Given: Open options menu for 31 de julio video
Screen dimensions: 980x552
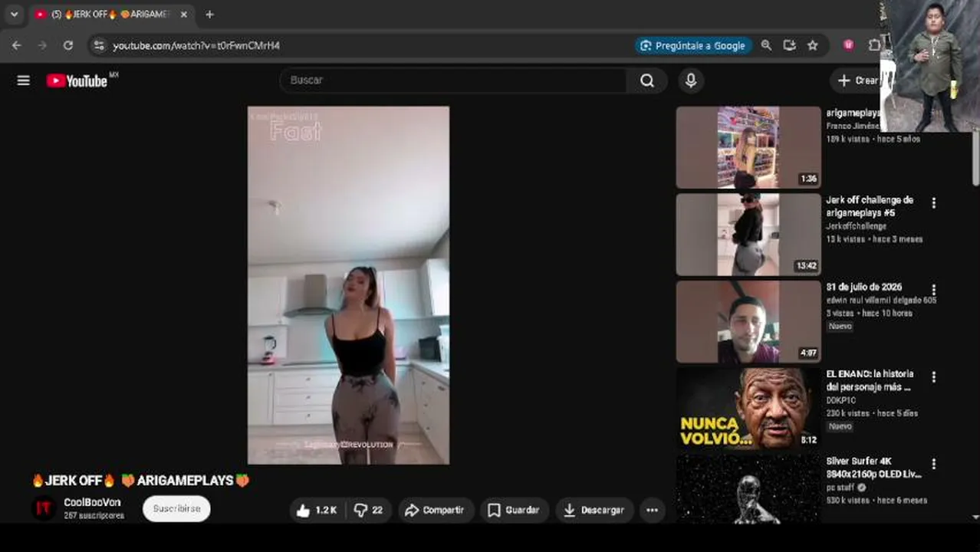Looking at the screenshot, I should (933, 291).
